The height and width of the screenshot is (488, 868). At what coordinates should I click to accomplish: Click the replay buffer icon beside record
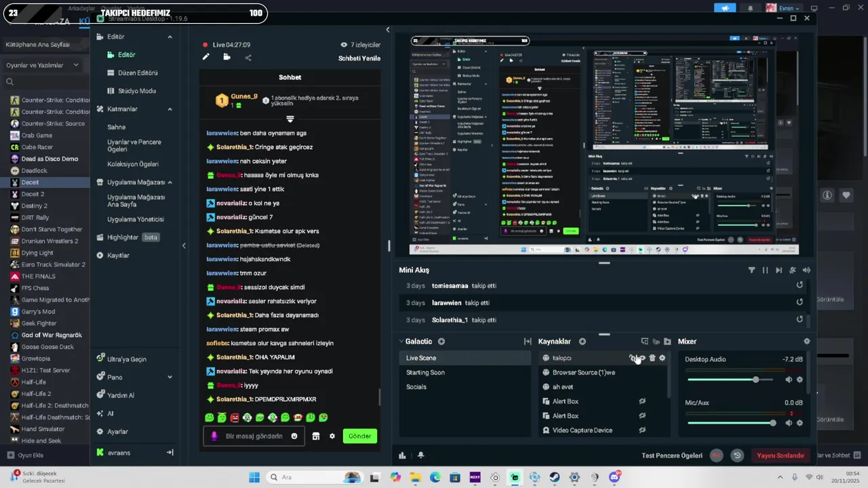[x=737, y=455]
